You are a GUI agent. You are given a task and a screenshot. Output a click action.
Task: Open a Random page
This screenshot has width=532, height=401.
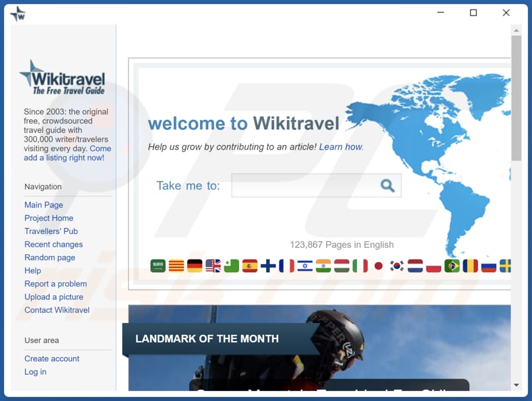(x=50, y=257)
